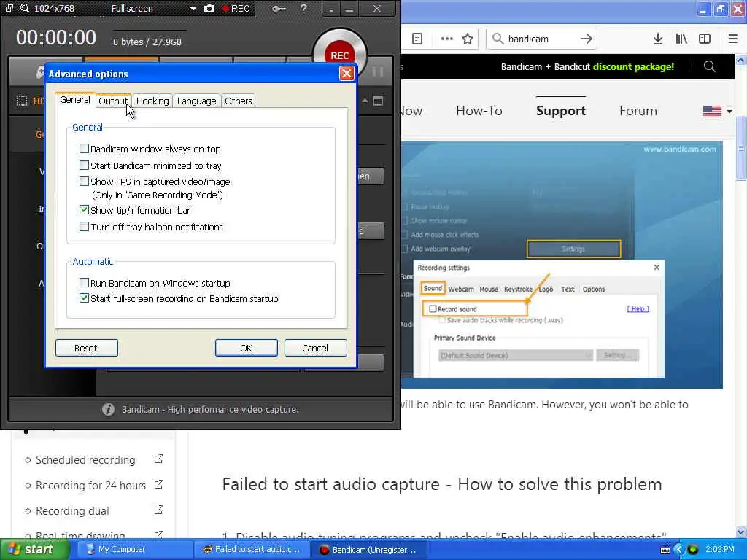Open the Recording dual external link icon
Image resolution: width=747 pixels, height=560 pixels.
[x=159, y=510]
